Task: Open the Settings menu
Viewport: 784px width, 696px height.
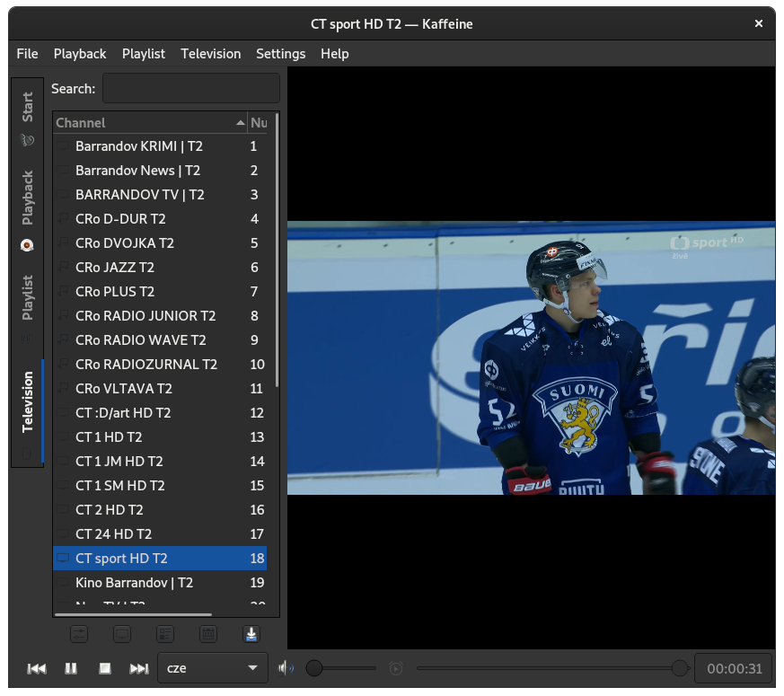Action: tap(280, 54)
